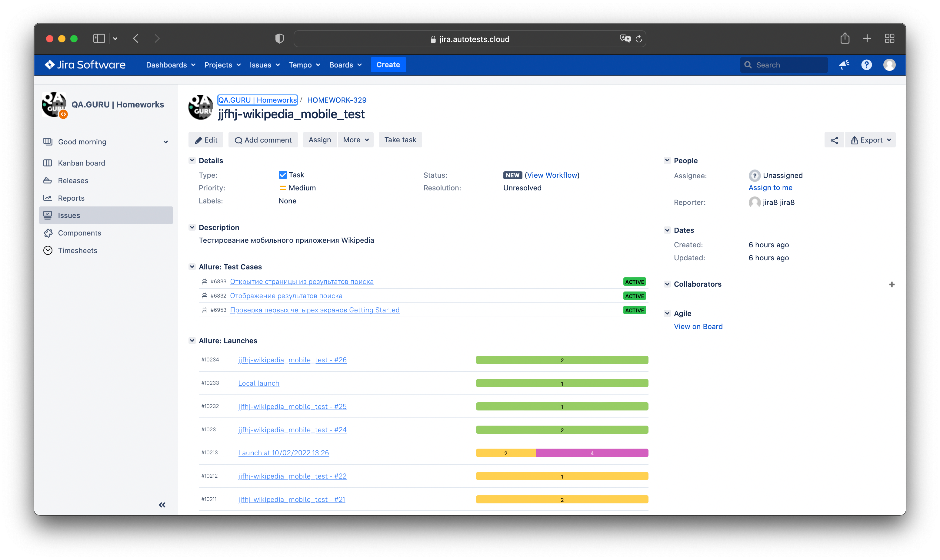Viewport: 940px width, 560px height.
Task: Collapse the People section
Action: [667, 160]
